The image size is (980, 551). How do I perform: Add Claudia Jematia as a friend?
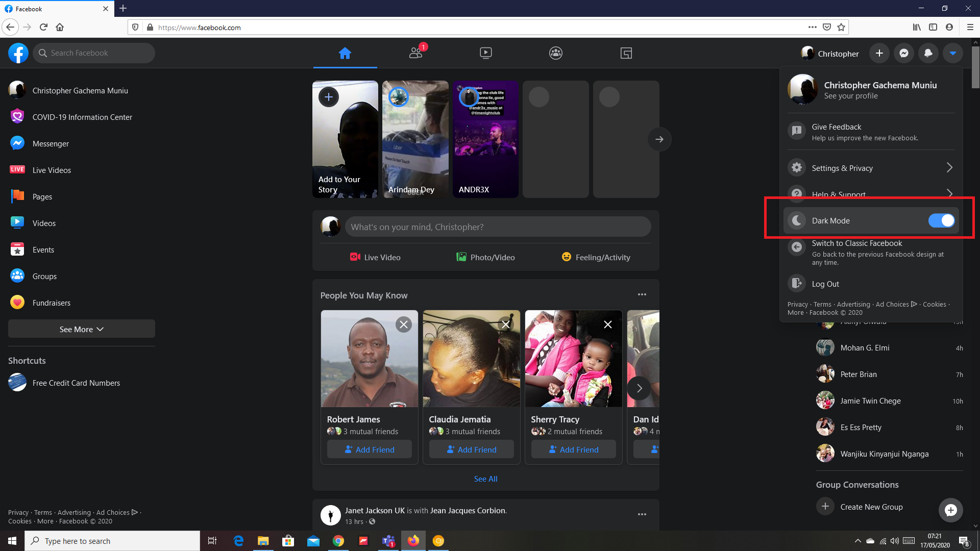472,449
